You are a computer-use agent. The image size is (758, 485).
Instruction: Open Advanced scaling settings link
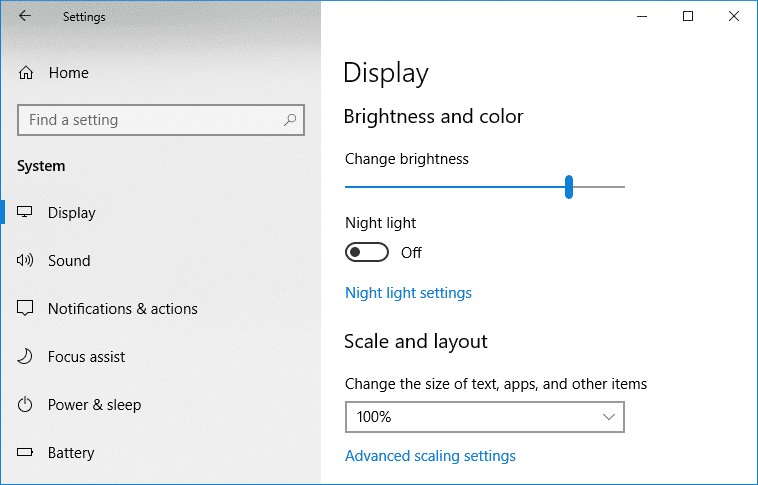(430, 456)
